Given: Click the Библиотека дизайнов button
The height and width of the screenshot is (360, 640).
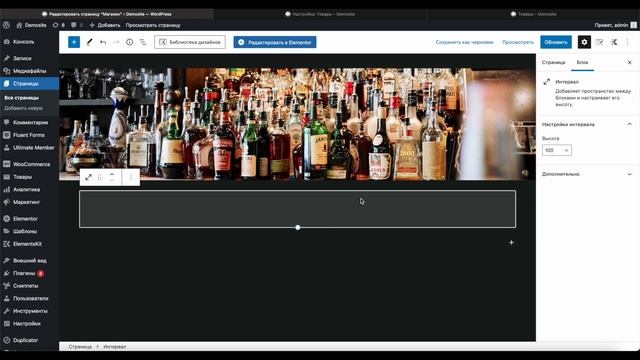Looking at the screenshot, I should [x=190, y=42].
